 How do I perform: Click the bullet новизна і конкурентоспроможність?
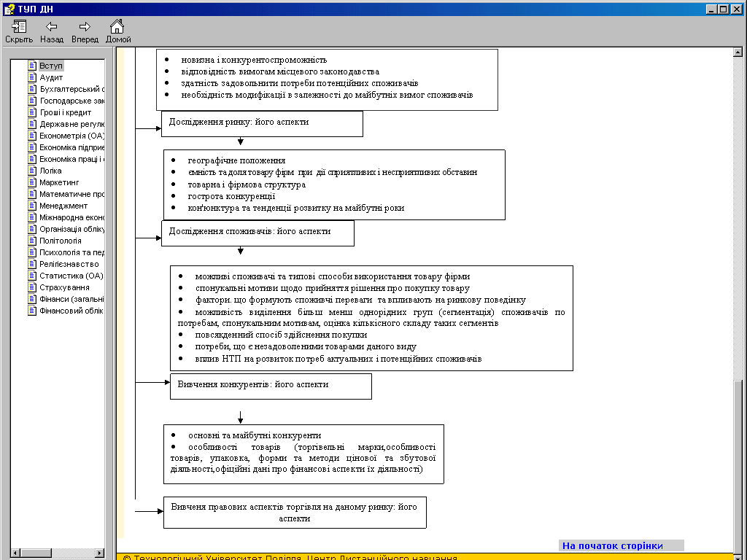click(x=254, y=60)
